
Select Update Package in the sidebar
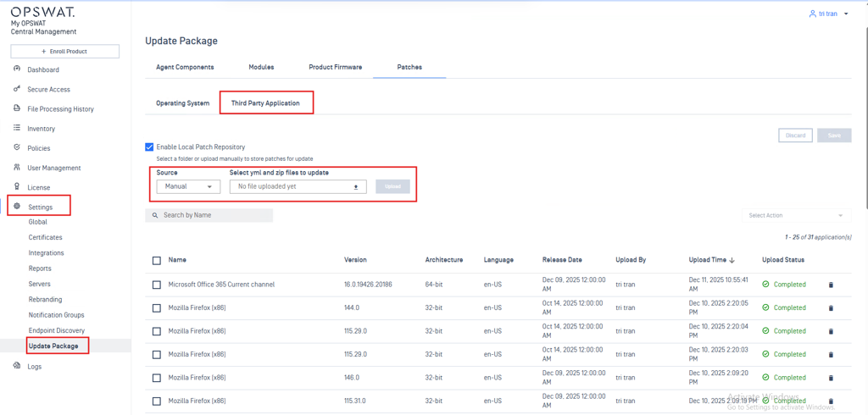point(53,346)
